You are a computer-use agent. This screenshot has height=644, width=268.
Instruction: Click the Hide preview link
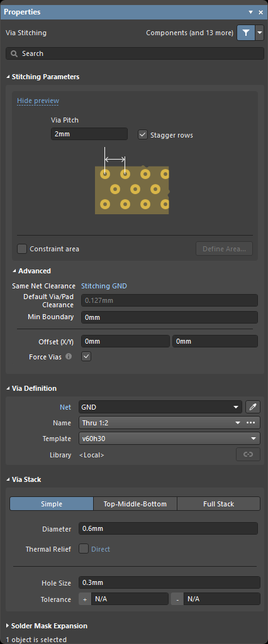point(38,101)
